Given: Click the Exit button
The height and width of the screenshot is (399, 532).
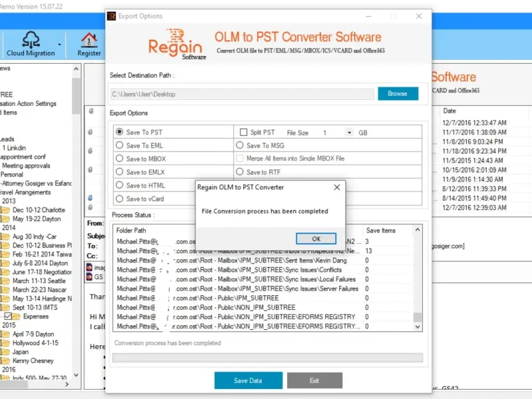Looking at the screenshot, I should pyautogui.click(x=315, y=380).
